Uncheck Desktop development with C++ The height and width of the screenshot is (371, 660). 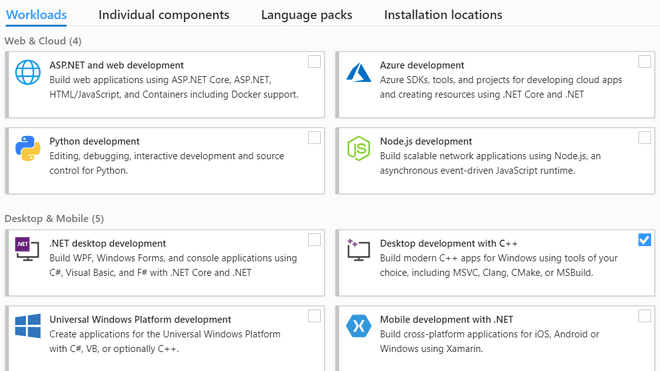(644, 240)
